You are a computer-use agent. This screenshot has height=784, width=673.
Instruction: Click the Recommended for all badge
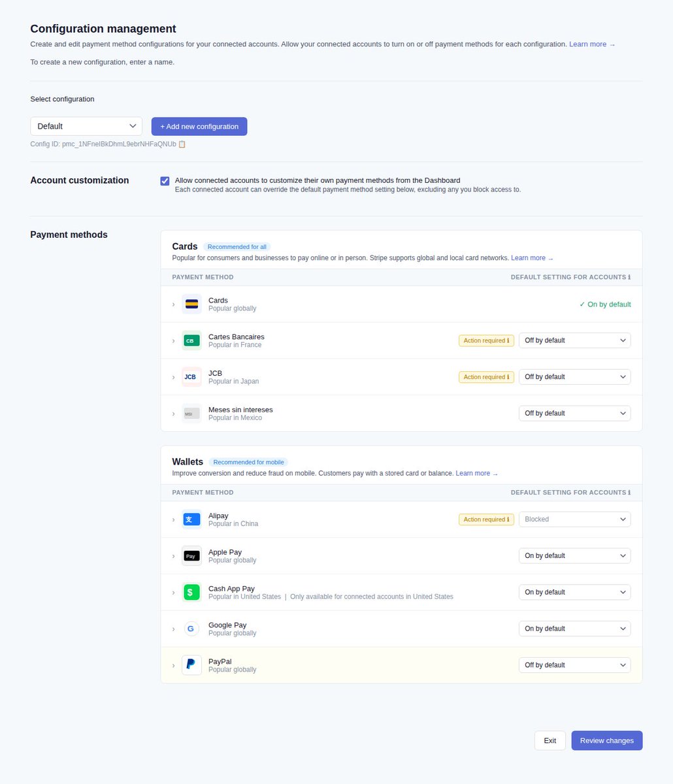point(237,247)
